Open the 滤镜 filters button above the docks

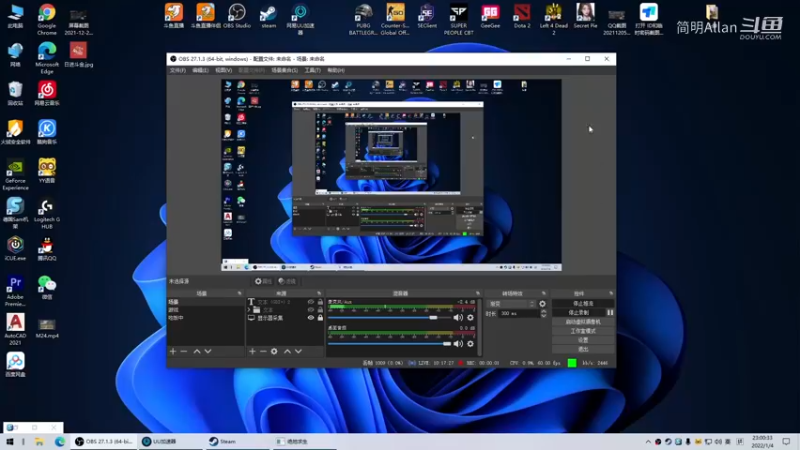coord(287,281)
